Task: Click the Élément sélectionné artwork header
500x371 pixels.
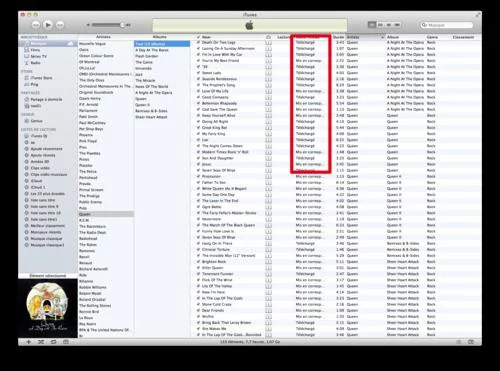Action: pyautogui.click(x=48, y=276)
